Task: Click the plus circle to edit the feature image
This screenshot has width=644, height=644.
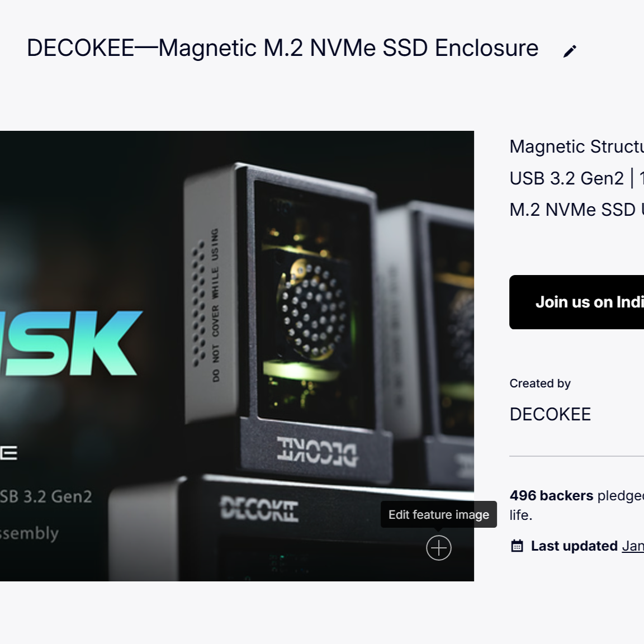Action: pos(439,547)
